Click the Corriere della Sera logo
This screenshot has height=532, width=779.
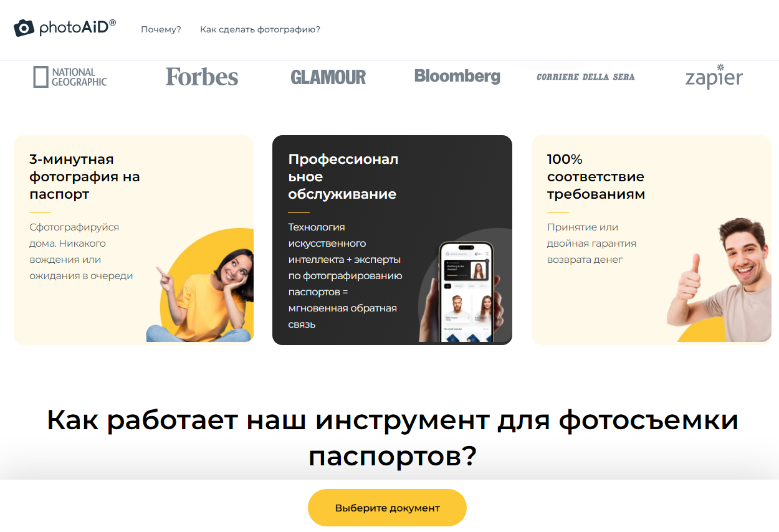point(586,77)
